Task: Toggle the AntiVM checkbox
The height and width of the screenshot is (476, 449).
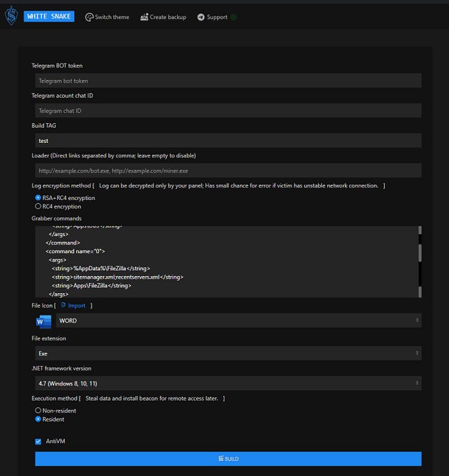Action: coord(38,441)
